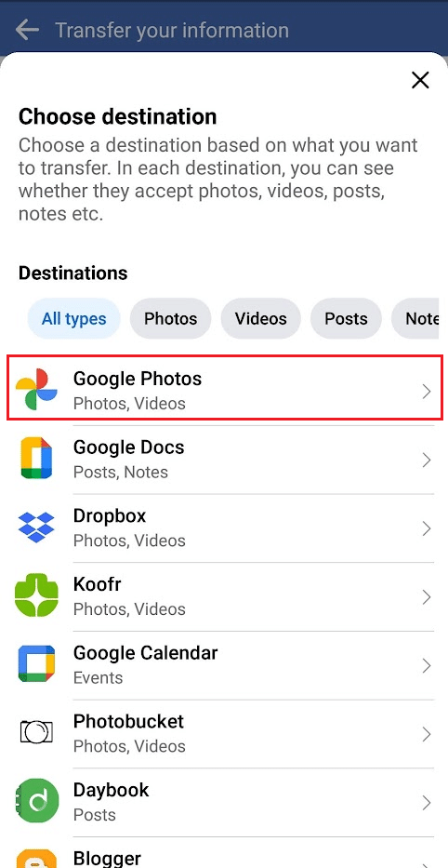Viewport: 448px width, 868px height.
Task: Tap the green Koofr icon
Action: [x=36, y=595]
